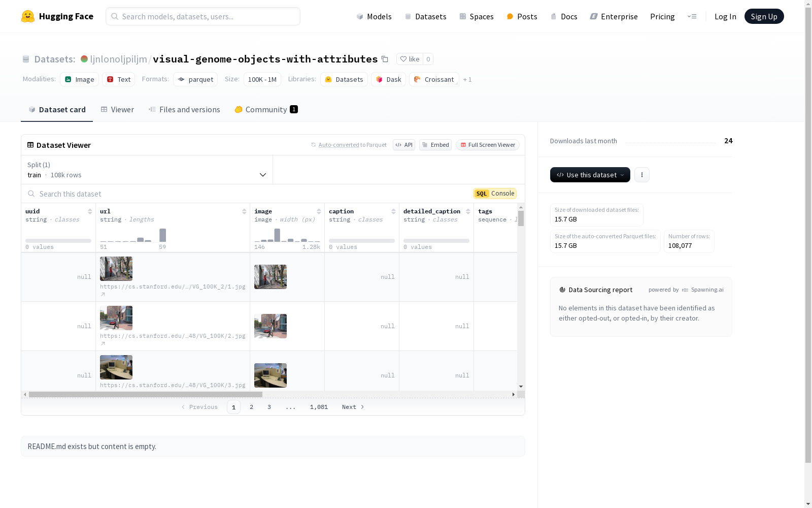Sort the detailed_caption column
Image resolution: width=812 pixels, height=508 pixels.
[468, 211]
